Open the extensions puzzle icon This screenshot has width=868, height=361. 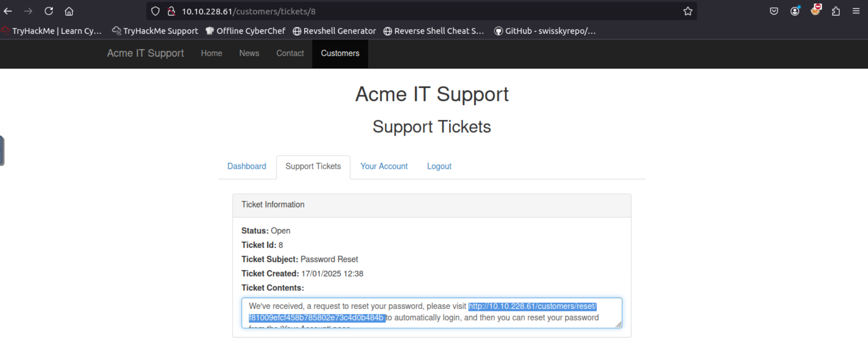(x=836, y=11)
